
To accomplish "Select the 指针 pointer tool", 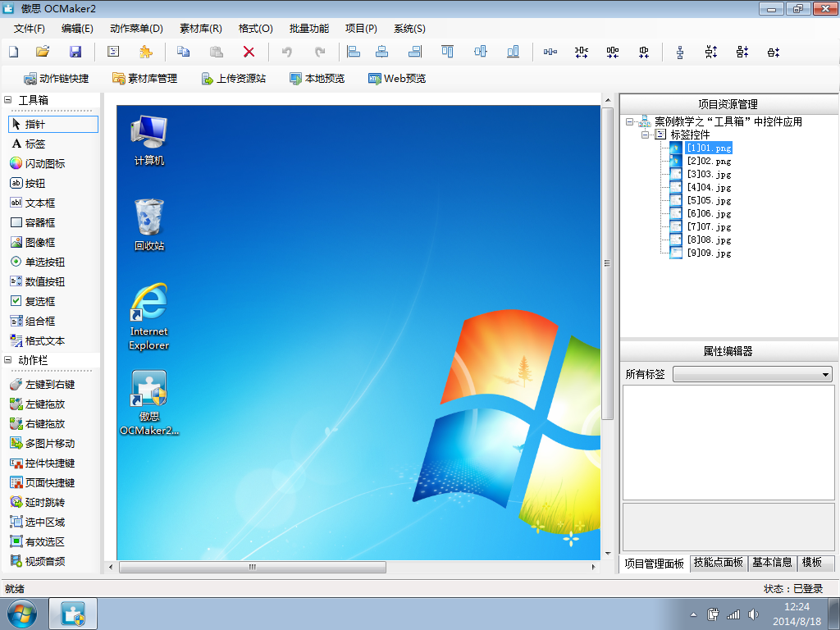I will 53,125.
